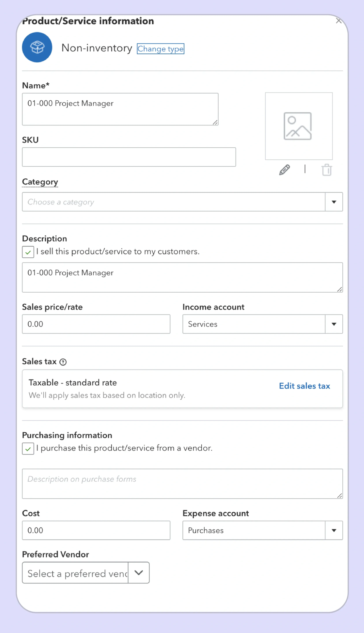Click the product image placeholder
Viewport: 364px width, 633px height.
(299, 126)
